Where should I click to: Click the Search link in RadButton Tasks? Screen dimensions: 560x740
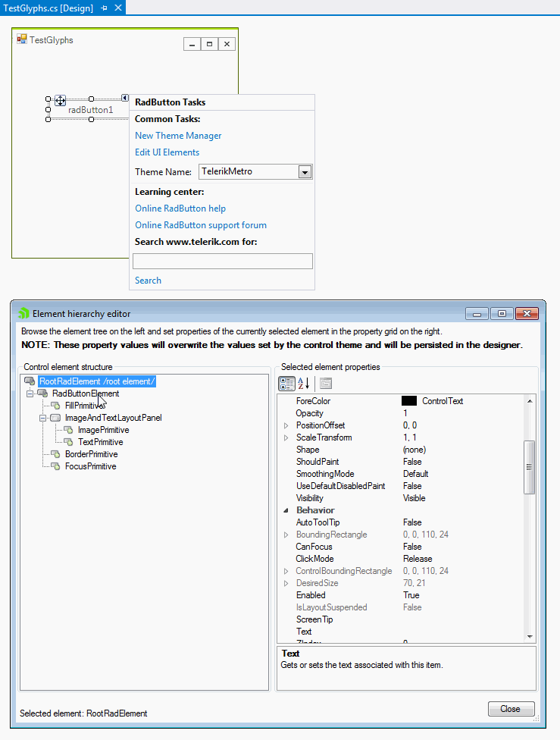pyautogui.click(x=148, y=281)
